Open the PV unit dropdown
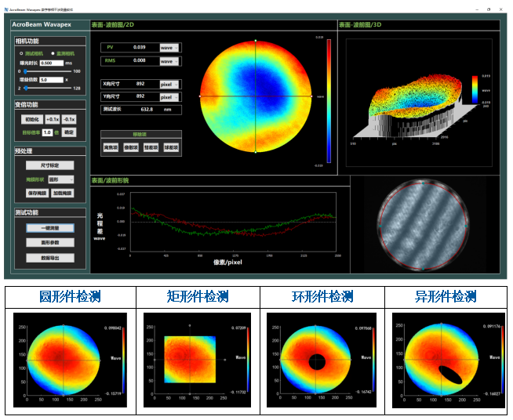513x420 pixels. 169,48
